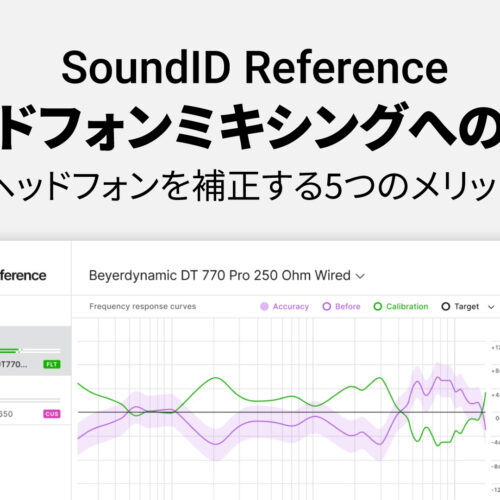Expand the chevron next to Target
This screenshot has height=500, width=500.
[x=491, y=307]
